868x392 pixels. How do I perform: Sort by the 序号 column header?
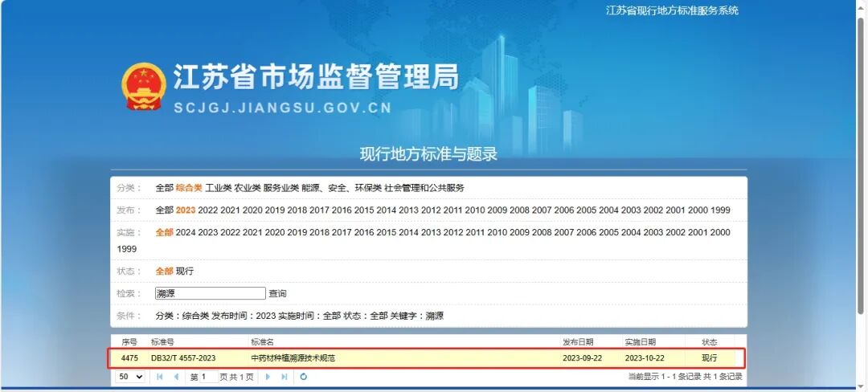point(129,342)
